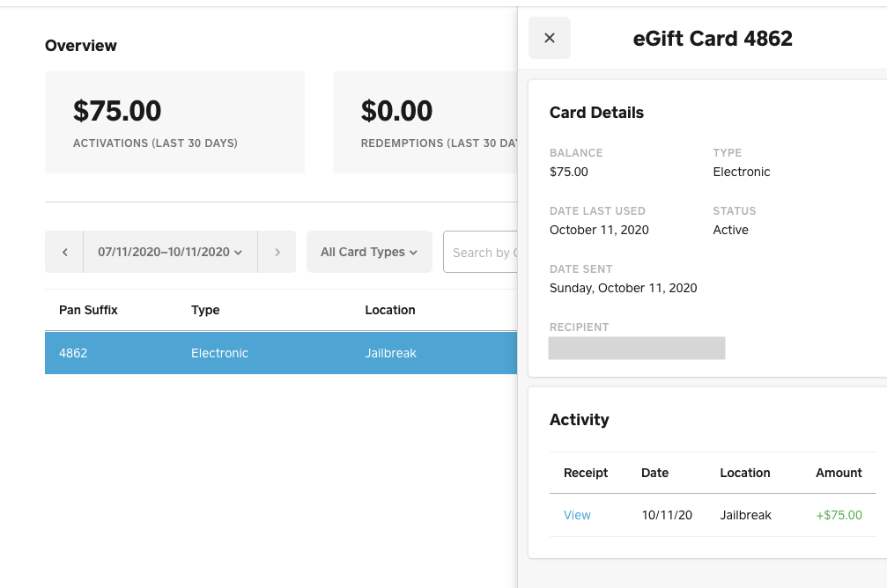Open the All Card Types dropdown
This screenshot has width=887, height=588.
coord(369,252)
